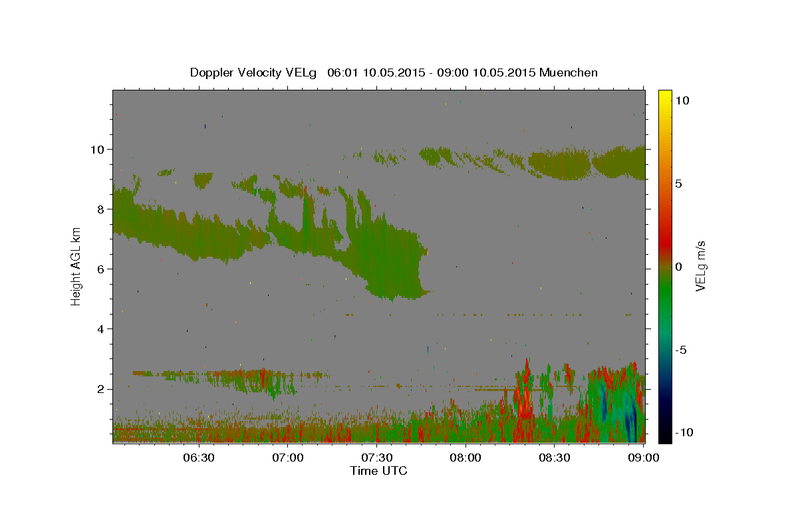Click the '08:30' time axis label
The width and height of the screenshot is (798, 532).
click(x=555, y=458)
